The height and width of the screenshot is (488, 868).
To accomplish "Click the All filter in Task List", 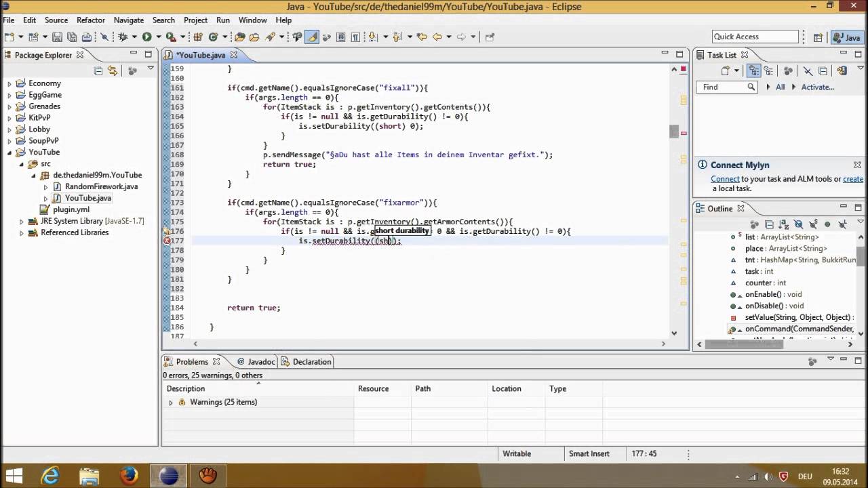I will click(x=781, y=87).
